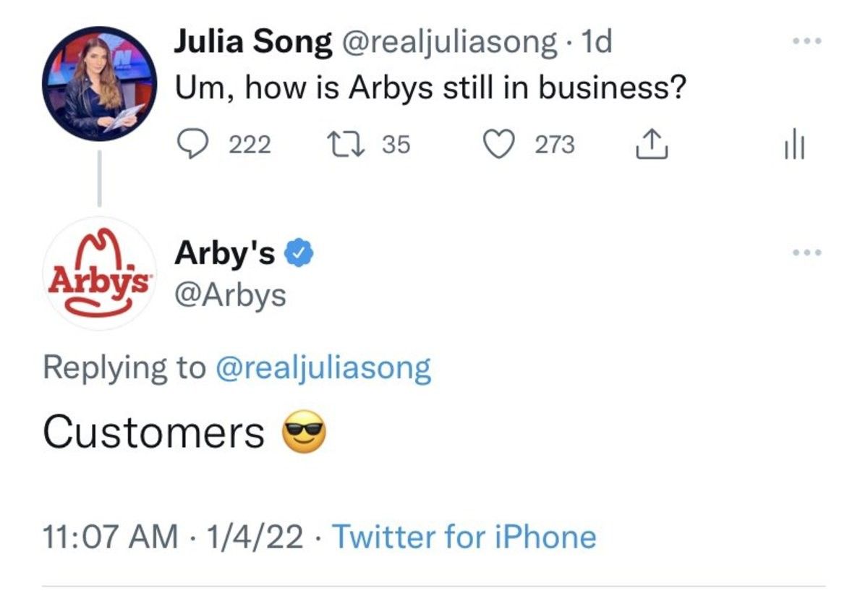This screenshot has height=591, width=868.
Task: Click the 1d time on Julia's tweet
Action: (596, 43)
